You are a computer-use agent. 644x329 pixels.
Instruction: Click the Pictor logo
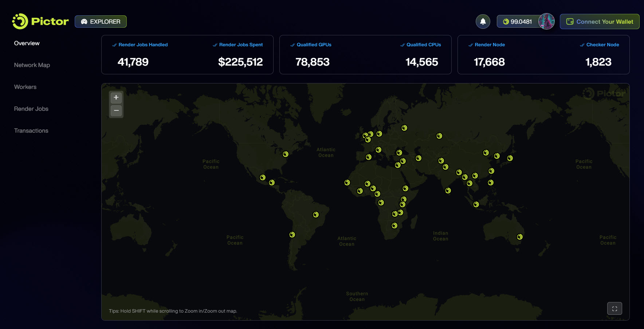tap(40, 21)
